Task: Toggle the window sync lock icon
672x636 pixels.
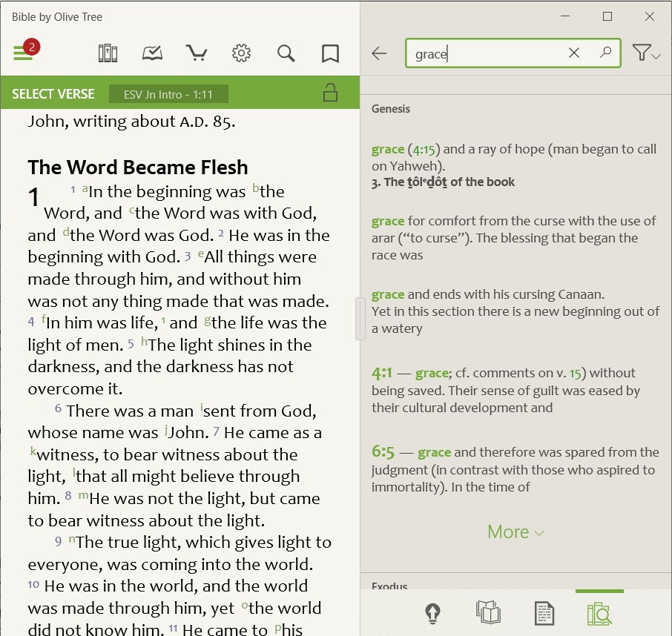Action: [x=330, y=93]
